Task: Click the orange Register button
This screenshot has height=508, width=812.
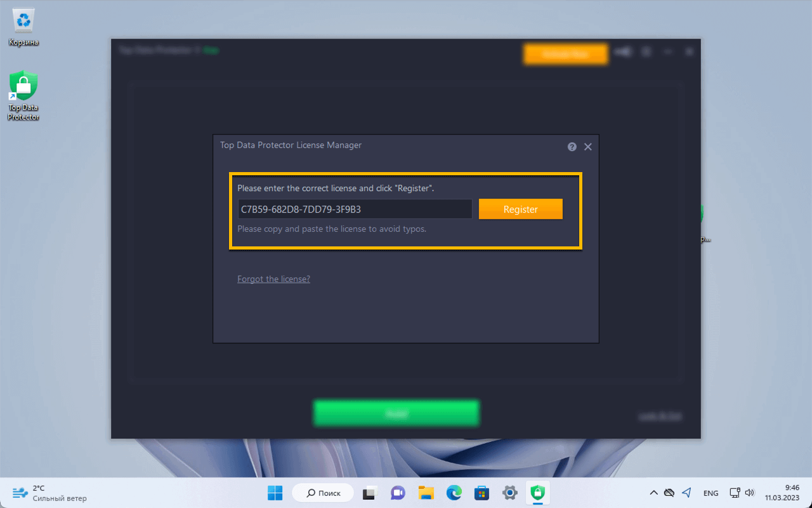Action: tap(521, 209)
